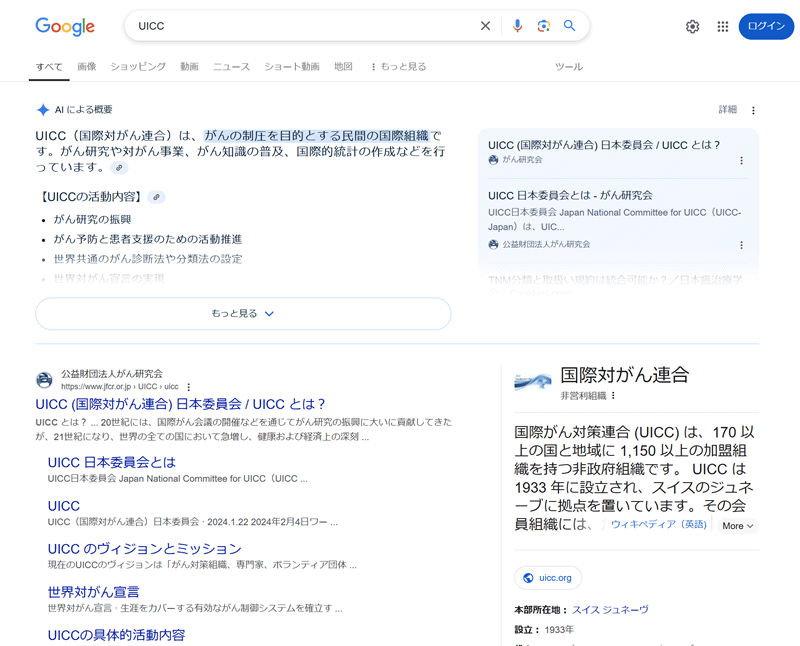
Task: Click the 国際対がん連合 knowledge panel thumbnail
Action: point(533,381)
